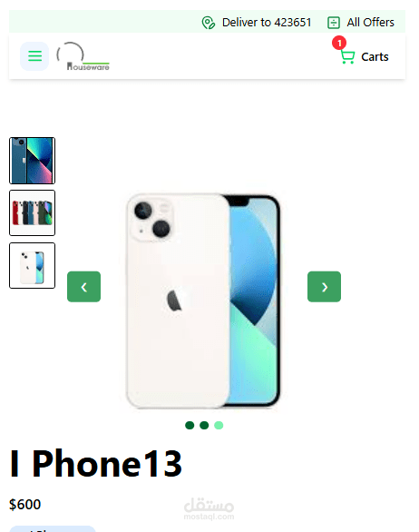419x532 pixels.
Task: Select the blue iPhone thumbnail
Action: point(33,161)
